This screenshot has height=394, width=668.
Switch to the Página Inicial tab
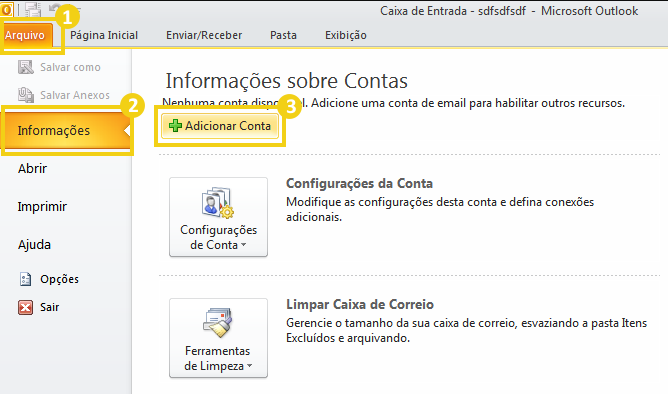click(104, 35)
